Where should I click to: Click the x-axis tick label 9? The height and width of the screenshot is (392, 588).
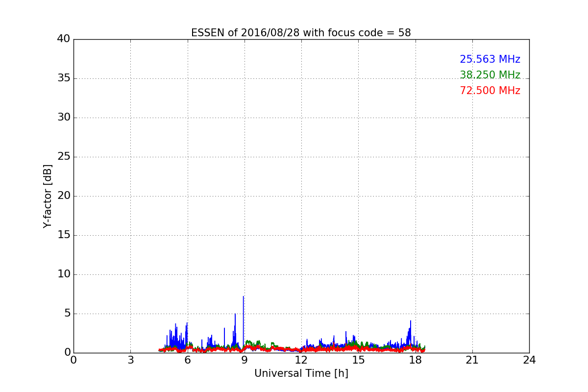(x=245, y=360)
